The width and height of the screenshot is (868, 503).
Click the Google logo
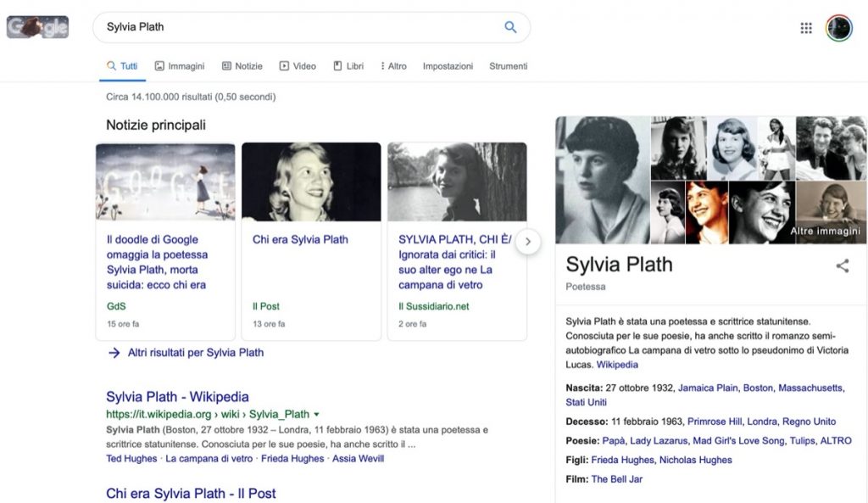click(37, 27)
